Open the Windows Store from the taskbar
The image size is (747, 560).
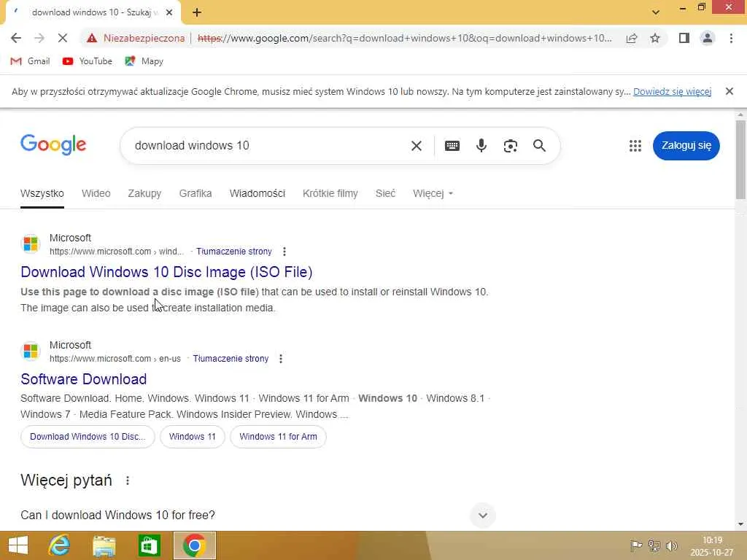click(x=149, y=545)
